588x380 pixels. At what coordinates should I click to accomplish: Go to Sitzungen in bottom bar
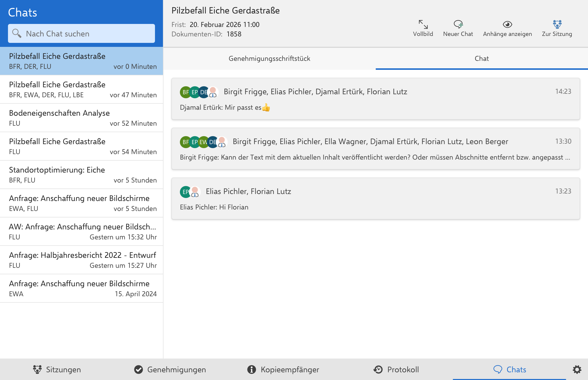pos(57,370)
